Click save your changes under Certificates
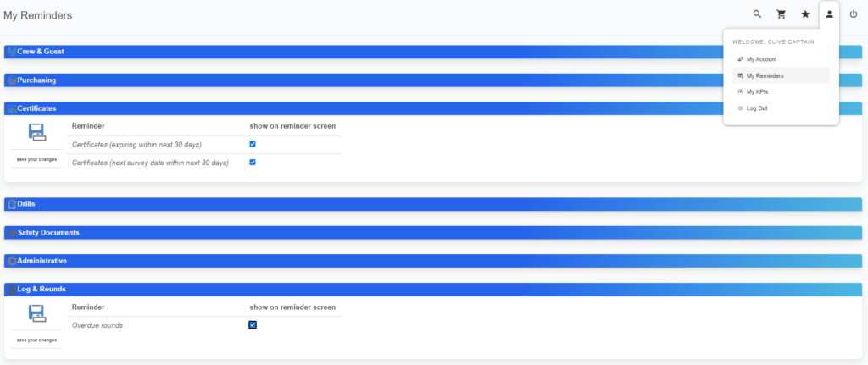This screenshot has height=365, width=868. (36, 159)
